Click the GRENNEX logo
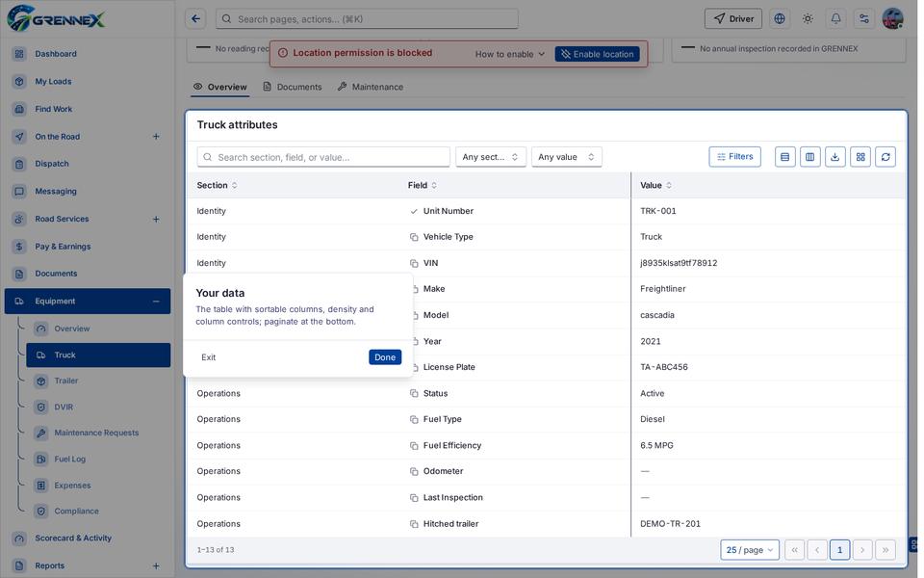This screenshot has width=924, height=578. pyautogui.click(x=56, y=18)
